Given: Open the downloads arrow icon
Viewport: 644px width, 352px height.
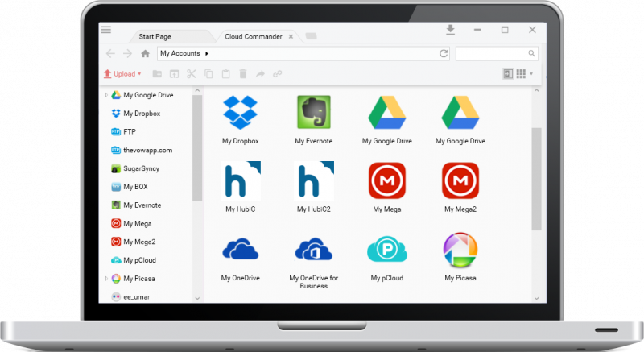Looking at the screenshot, I should [x=451, y=30].
